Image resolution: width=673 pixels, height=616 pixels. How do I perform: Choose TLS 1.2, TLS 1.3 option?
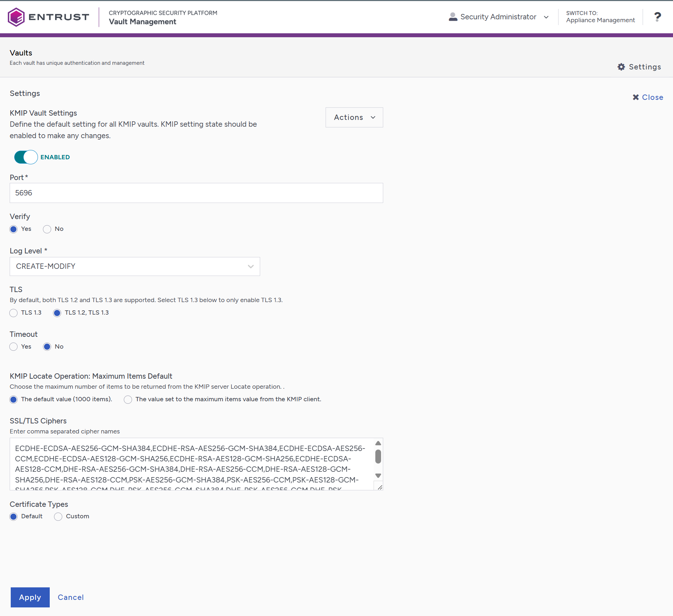pyautogui.click(x=57, y=313)
